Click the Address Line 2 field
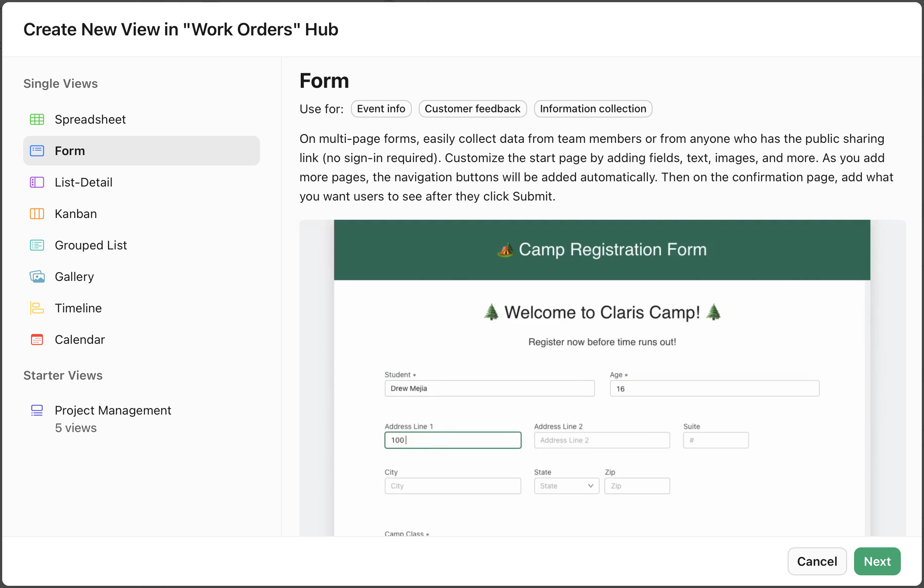Image resolution: width=924 pixels, height=588 pixels. click(602, 440)
